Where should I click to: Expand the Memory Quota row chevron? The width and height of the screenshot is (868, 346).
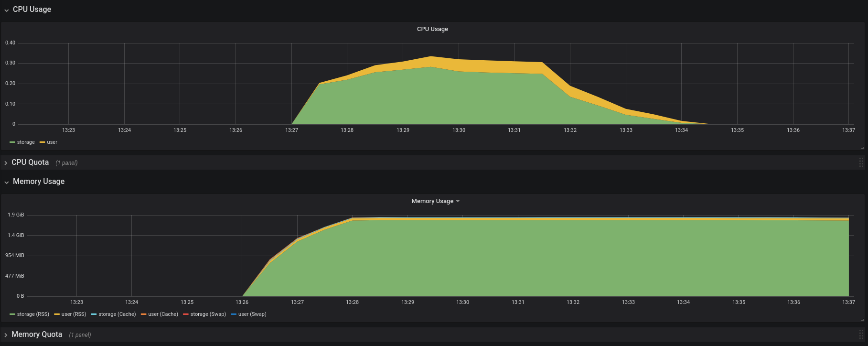(6, 335)
